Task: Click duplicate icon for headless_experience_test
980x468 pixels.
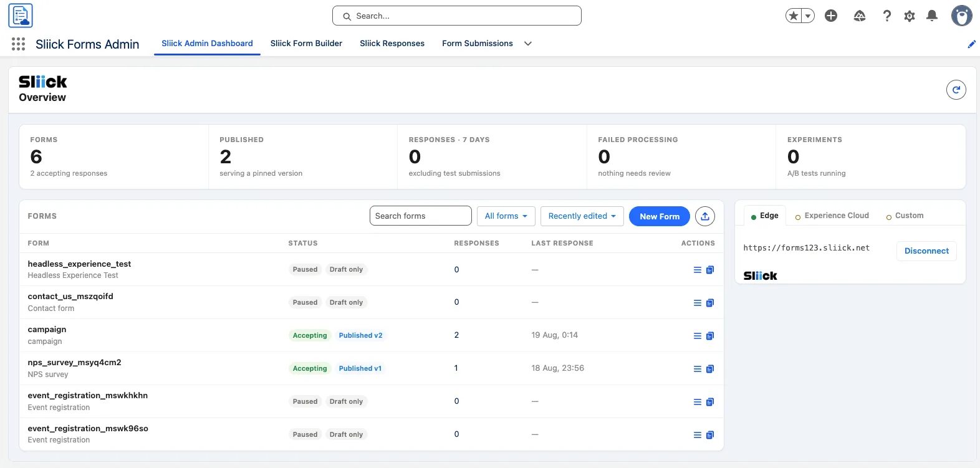Action: tap(709, 270)
